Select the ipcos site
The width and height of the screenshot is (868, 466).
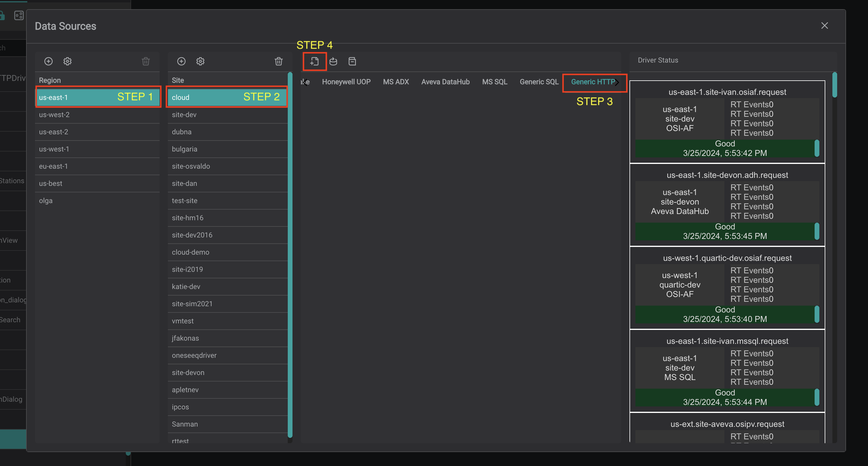tap(228, 406)
